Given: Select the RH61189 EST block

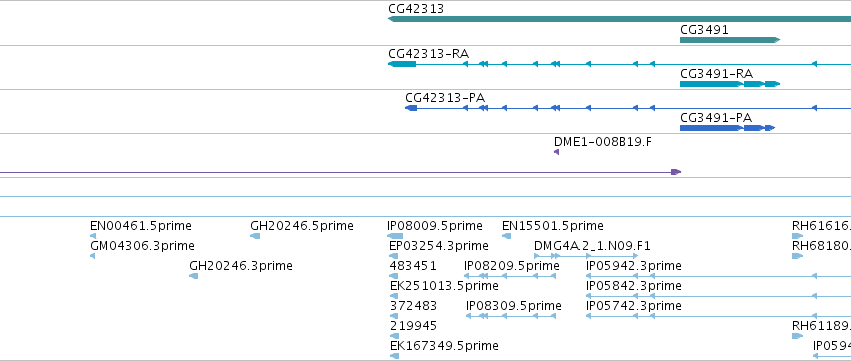Looking at the screenshot, I should (x=797, y=337).
